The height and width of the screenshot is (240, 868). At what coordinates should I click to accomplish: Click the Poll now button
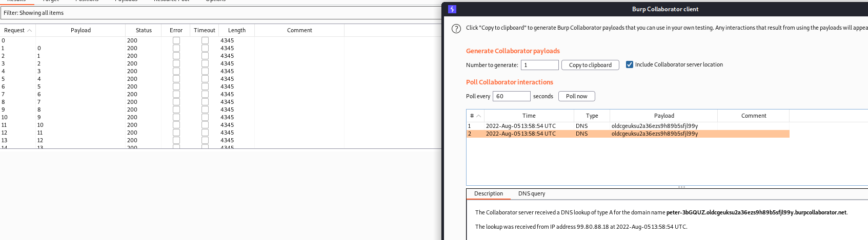[576, 96]
